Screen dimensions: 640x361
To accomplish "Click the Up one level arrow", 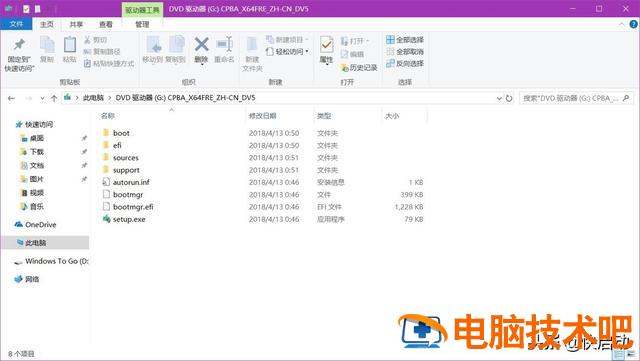I will pyautogui.click(x=54, y=98).
